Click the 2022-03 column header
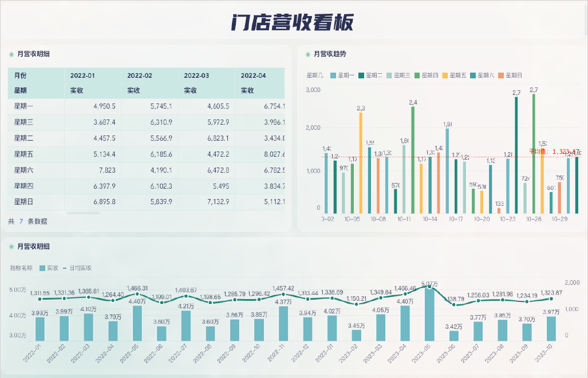Viewport: 588px width, 378px height. coord(196,75)
